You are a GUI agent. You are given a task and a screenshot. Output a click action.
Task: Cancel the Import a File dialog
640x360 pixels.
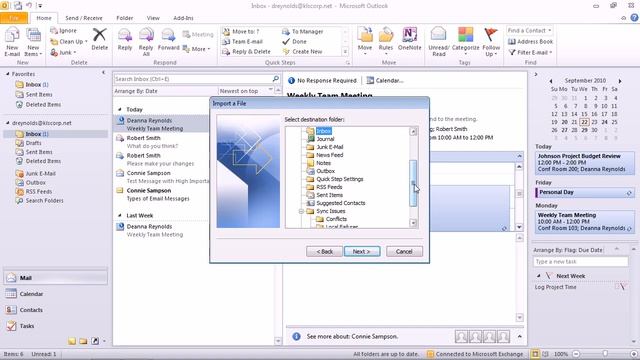404,251
